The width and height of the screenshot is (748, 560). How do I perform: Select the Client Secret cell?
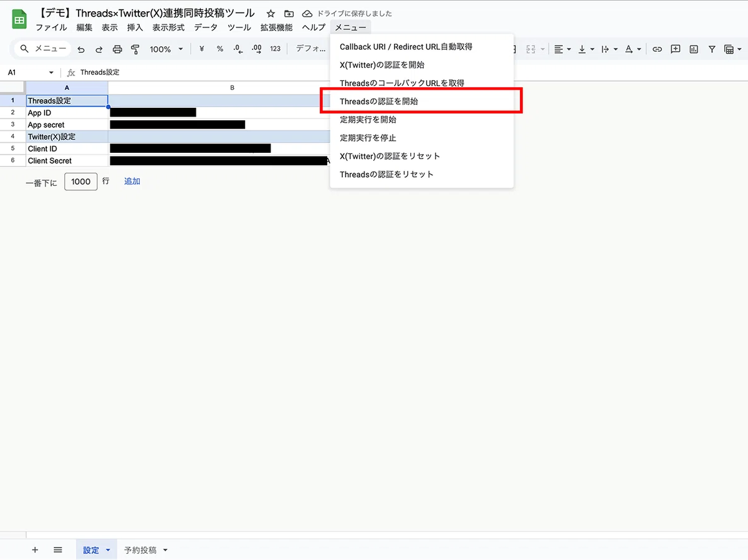click(x=67, y=160)
